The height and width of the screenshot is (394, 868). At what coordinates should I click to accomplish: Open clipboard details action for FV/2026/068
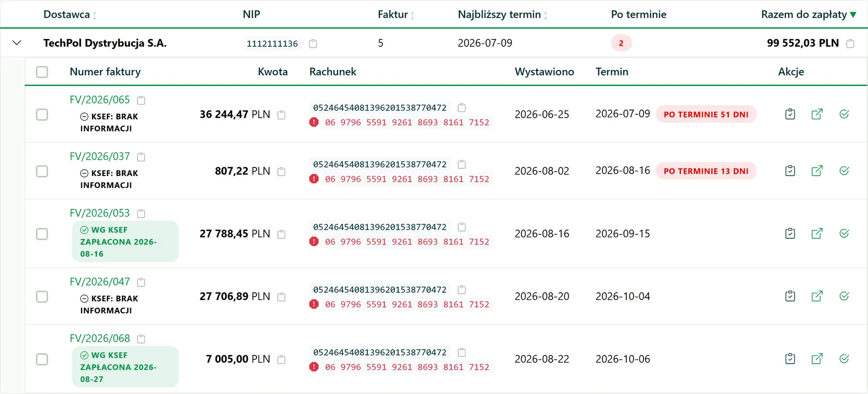pos(790,359)
